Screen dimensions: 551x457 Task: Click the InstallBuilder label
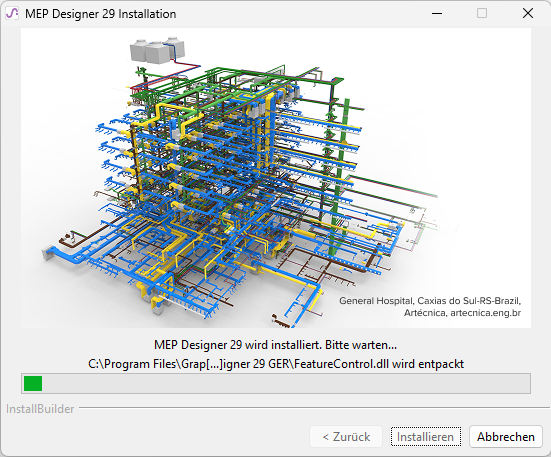(x=40, y=409)
